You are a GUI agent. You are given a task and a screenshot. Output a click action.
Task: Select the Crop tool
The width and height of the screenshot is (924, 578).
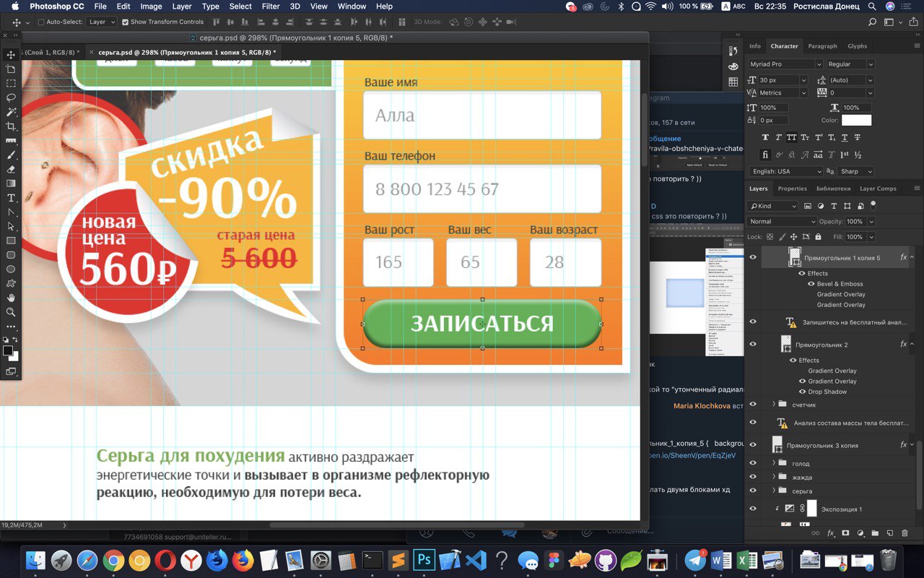tap(11, 126)
